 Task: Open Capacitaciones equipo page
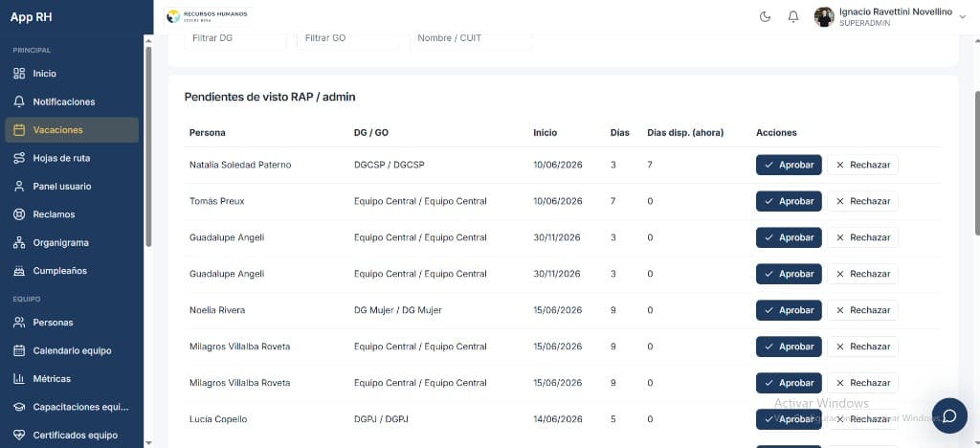pyautogui.click(x=72, y=407)
